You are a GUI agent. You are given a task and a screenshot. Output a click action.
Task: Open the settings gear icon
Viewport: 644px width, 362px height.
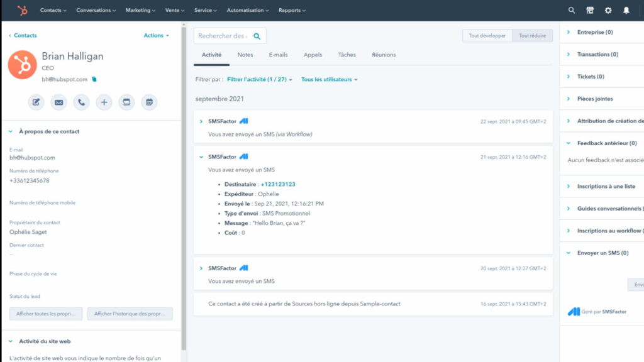tap(608, 10)
